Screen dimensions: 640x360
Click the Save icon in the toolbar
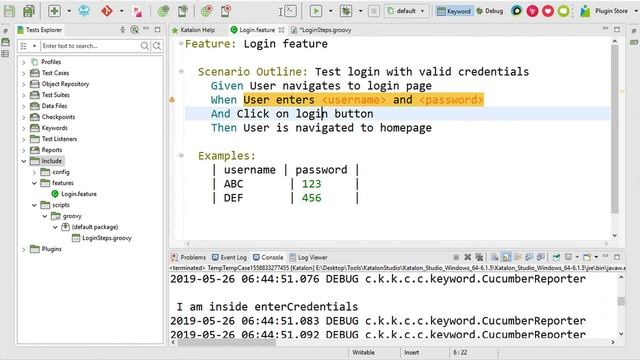point(9,11)
